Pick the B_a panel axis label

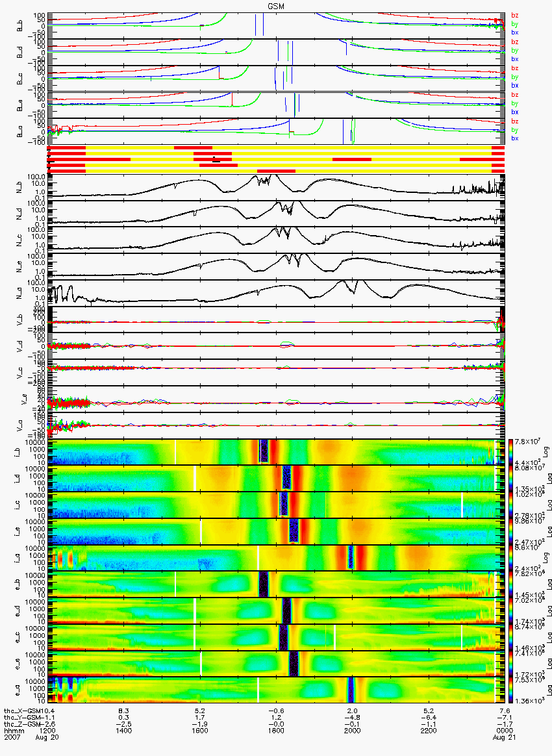(x=19, y=132)
